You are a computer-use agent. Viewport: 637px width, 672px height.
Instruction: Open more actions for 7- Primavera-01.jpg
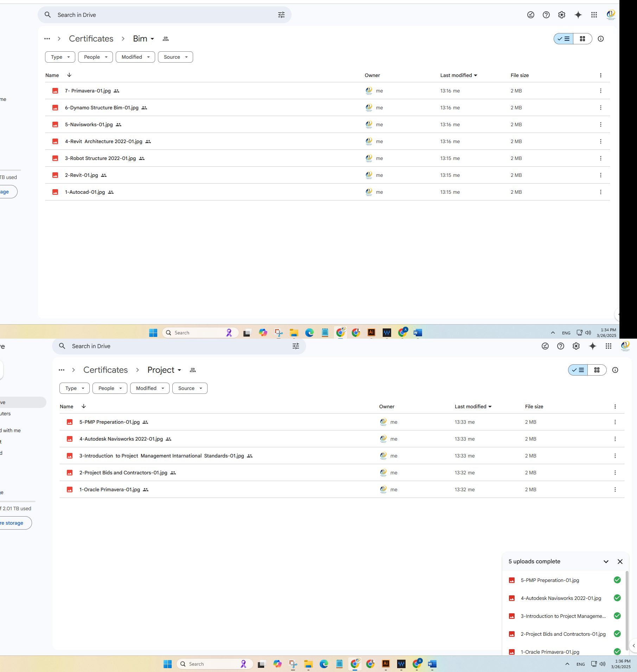[601, 91]
